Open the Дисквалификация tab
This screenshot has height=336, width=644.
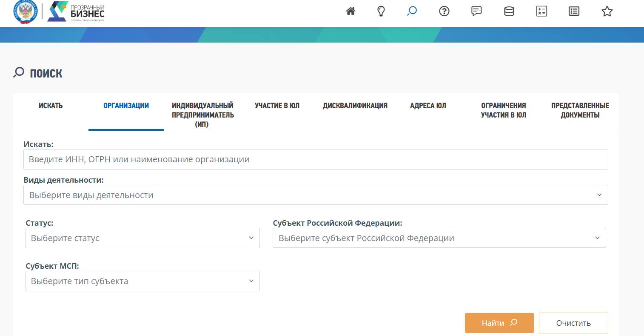point(355,106)
